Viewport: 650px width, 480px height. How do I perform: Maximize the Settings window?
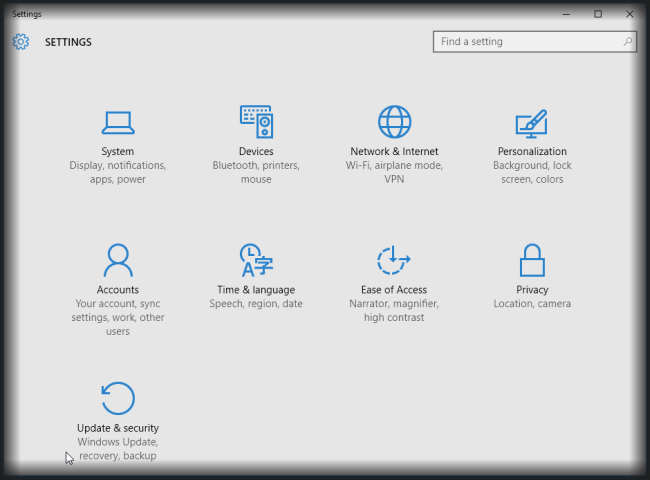598,14
